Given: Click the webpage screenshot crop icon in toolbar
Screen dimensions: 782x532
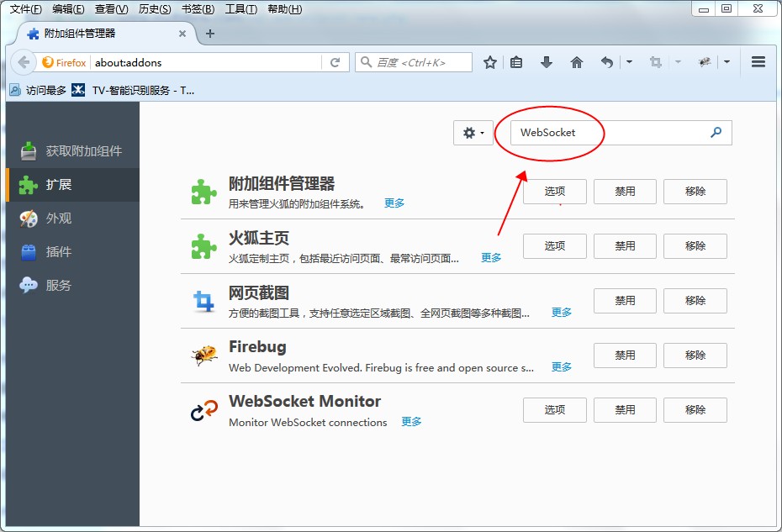Looking at the screenshot, I should click(x=655, y=62).
